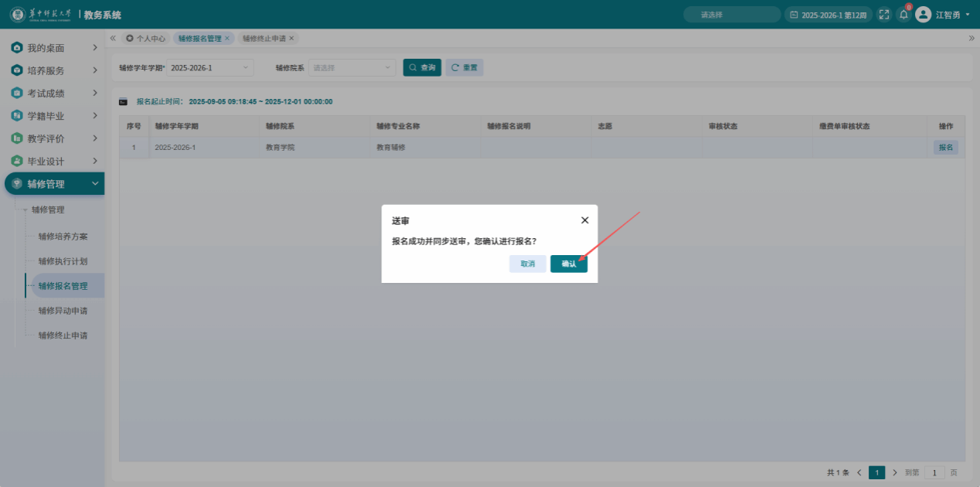980x487 pixels.
Task: Click 报名 in the table row
Action: tap(945, 148)
